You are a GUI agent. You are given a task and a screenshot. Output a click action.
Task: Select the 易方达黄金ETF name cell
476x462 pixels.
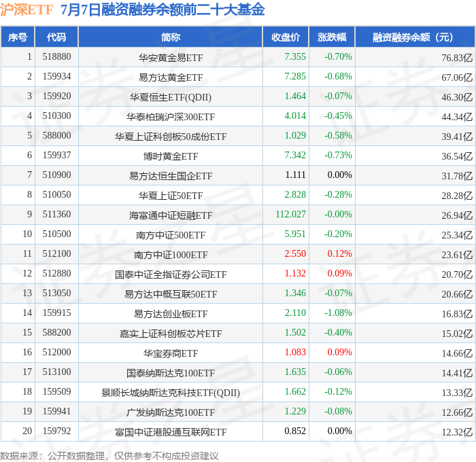tap(170, 77)
